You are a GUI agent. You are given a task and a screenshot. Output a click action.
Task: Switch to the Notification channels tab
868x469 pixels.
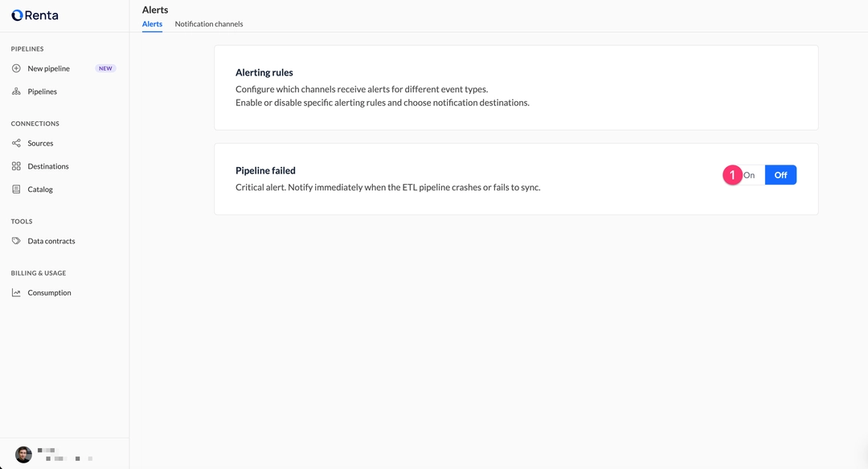pyautogui.click(x=208, y=23)
